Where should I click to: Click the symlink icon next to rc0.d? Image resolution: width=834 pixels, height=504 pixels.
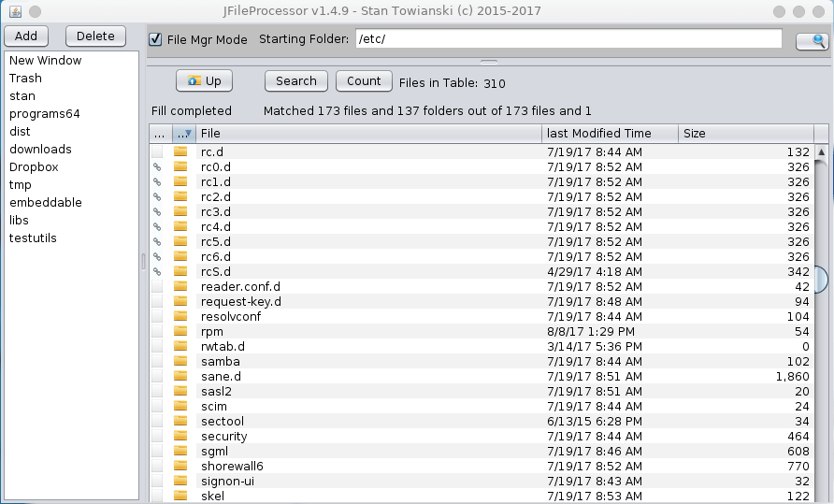(x=157, y=167)
